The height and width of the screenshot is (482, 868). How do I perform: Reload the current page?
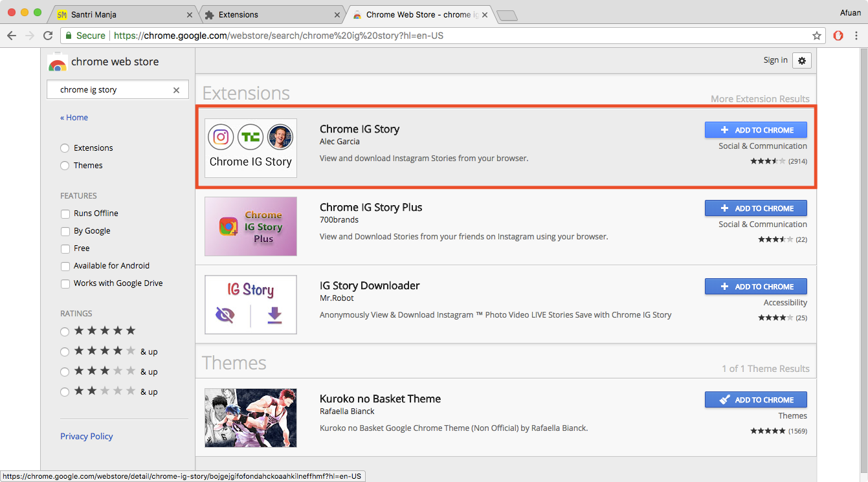48,36
